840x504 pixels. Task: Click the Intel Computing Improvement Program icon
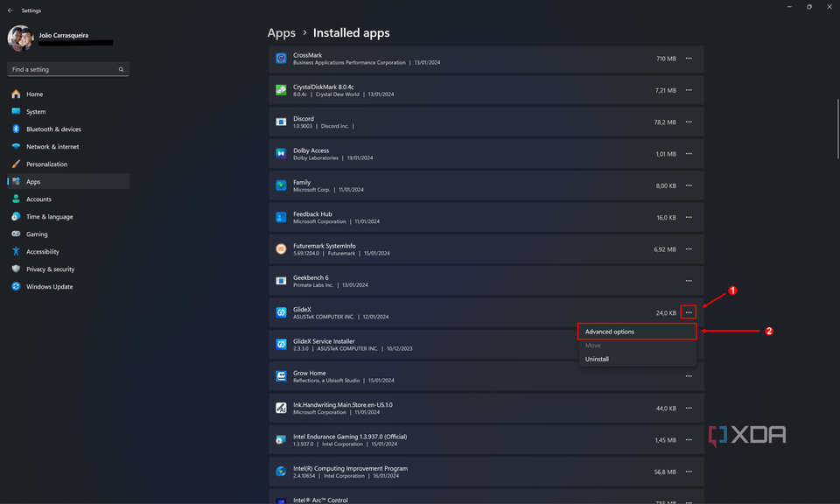click(281, 472)
